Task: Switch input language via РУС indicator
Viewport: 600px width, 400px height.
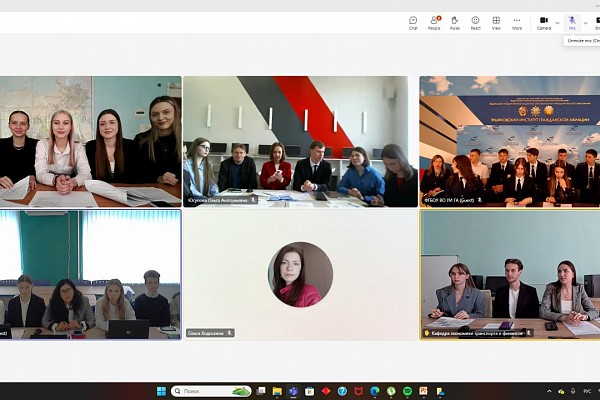Action: (587, 391)
